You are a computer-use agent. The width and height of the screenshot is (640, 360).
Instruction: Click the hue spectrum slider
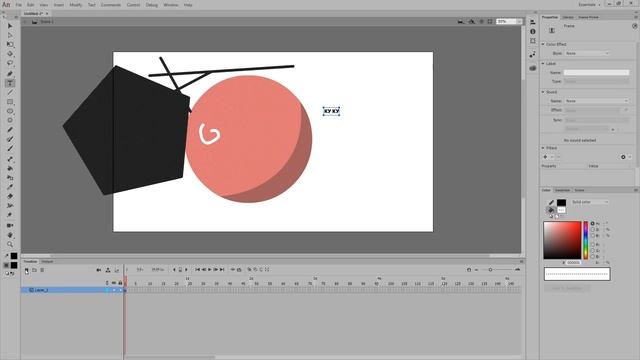[x=586, y=240]
